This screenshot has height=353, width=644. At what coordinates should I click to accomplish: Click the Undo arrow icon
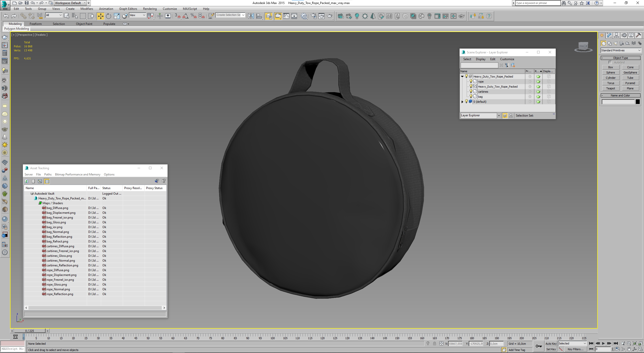click(6, 16)
